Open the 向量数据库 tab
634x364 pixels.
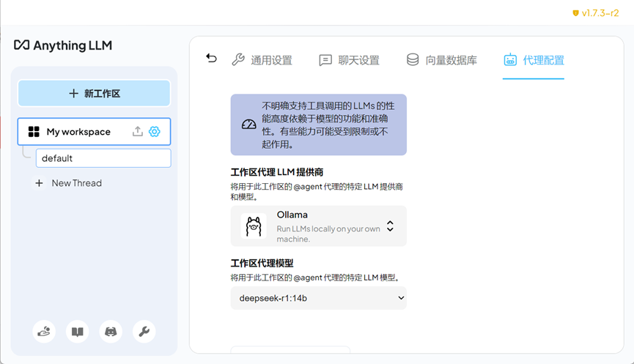(x=441, y=60)
